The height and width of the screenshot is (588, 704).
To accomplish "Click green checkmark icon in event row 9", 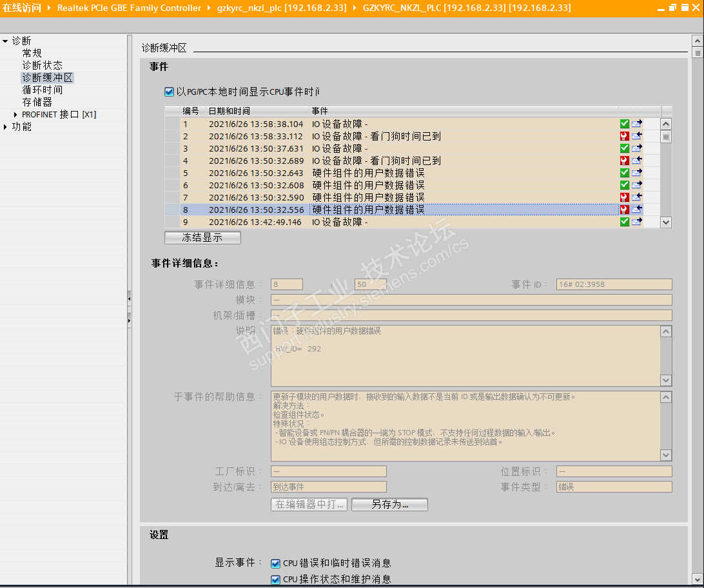I will point(624,222).
